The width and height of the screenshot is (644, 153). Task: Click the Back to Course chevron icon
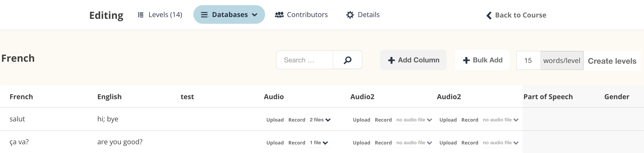pos(489,15)
